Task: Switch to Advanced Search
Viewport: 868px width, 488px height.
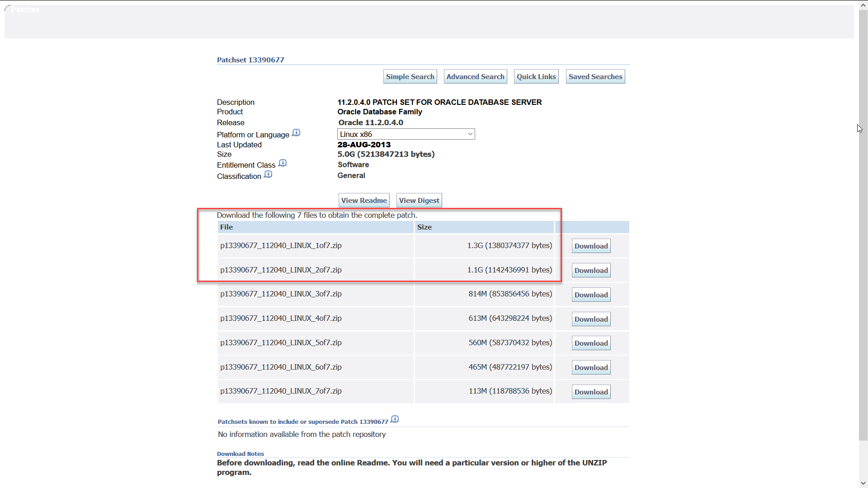Action: tap(475, 76)
